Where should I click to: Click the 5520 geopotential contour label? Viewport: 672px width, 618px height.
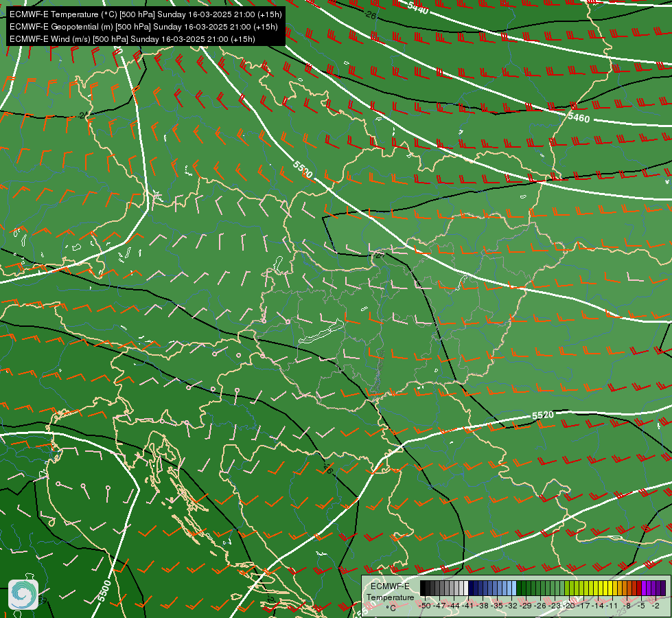[542, 415]
